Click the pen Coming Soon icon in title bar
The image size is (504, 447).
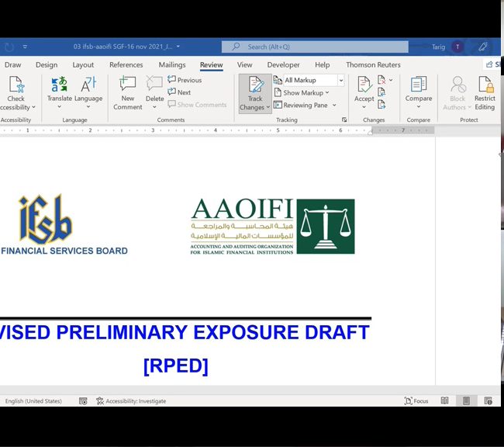coord(483,47)
